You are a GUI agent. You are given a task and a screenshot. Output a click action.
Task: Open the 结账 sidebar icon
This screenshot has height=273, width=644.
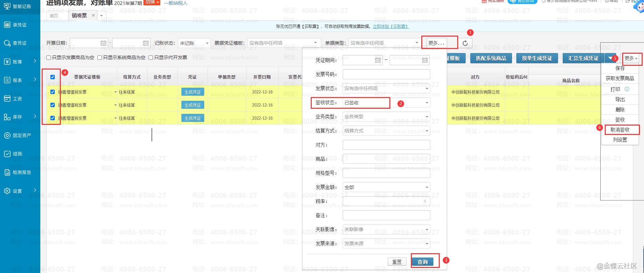(x=7, y=154)
